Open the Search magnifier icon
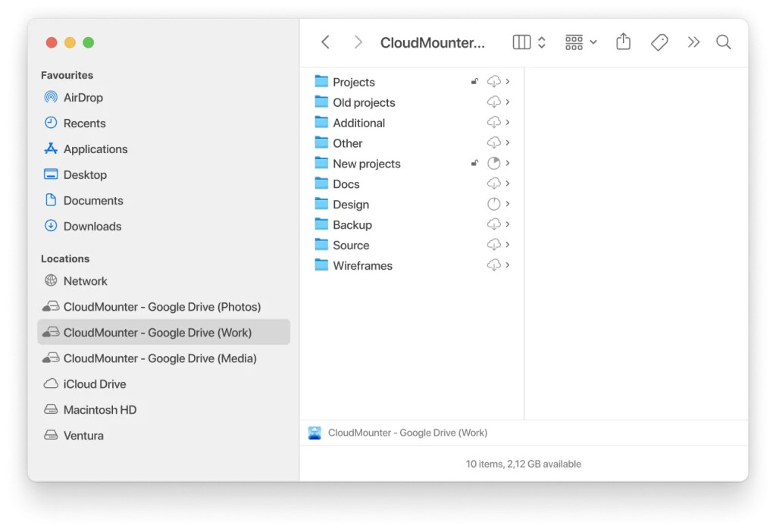The width and height of the screenshot is (776, 532). click(x=724, y=42)
